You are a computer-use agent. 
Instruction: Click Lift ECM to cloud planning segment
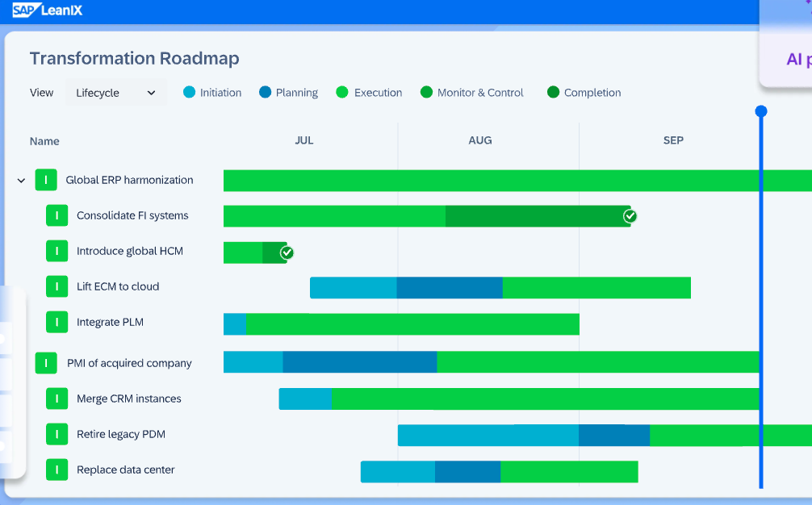(450, 288)
